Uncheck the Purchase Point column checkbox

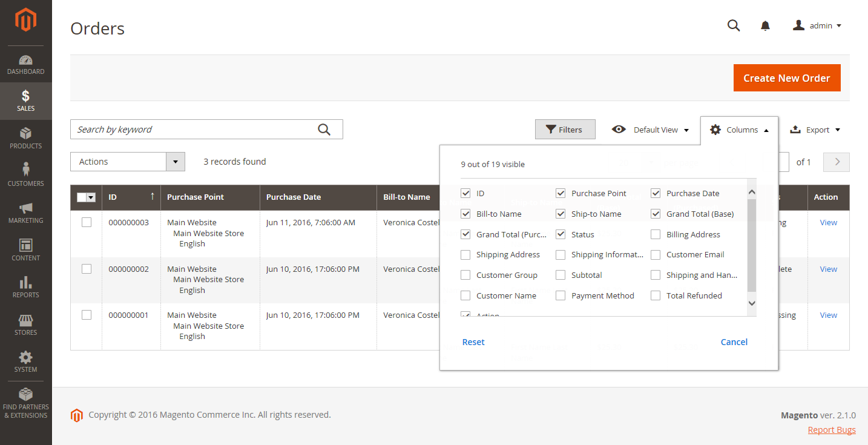[561, 194]
